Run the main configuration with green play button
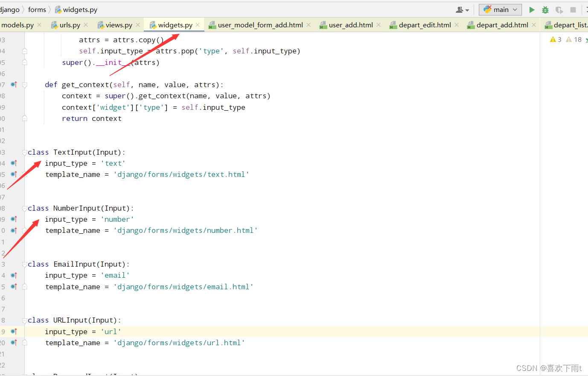The height and width of the screenshot is (376, 588). pyautogui.click(x=532, y=9)
